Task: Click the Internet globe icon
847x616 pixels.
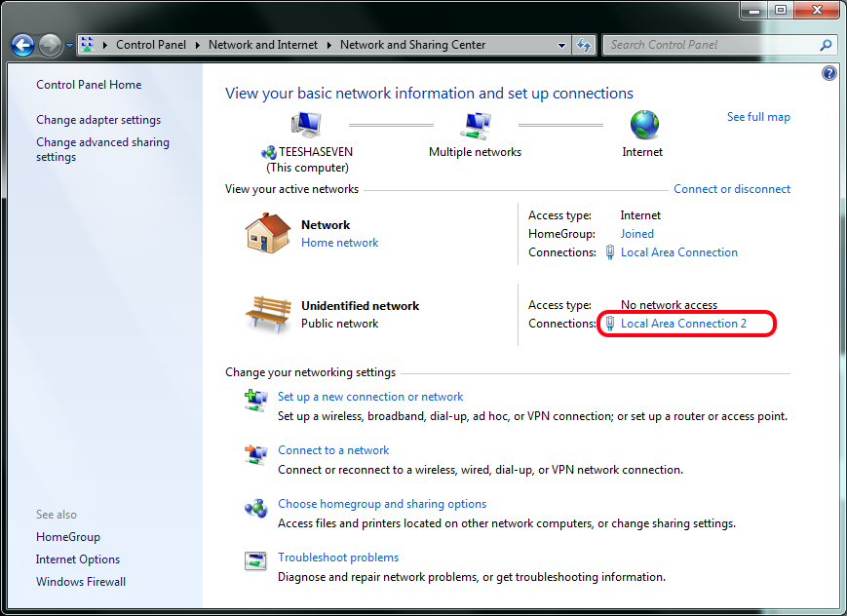Action: click(x=644, y=125)
